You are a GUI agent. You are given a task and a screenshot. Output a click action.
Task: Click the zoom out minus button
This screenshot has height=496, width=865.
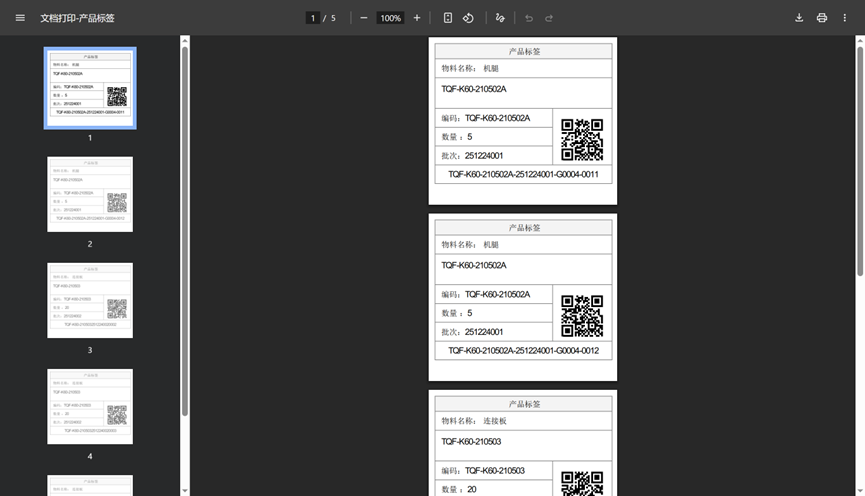coord(363,18)
